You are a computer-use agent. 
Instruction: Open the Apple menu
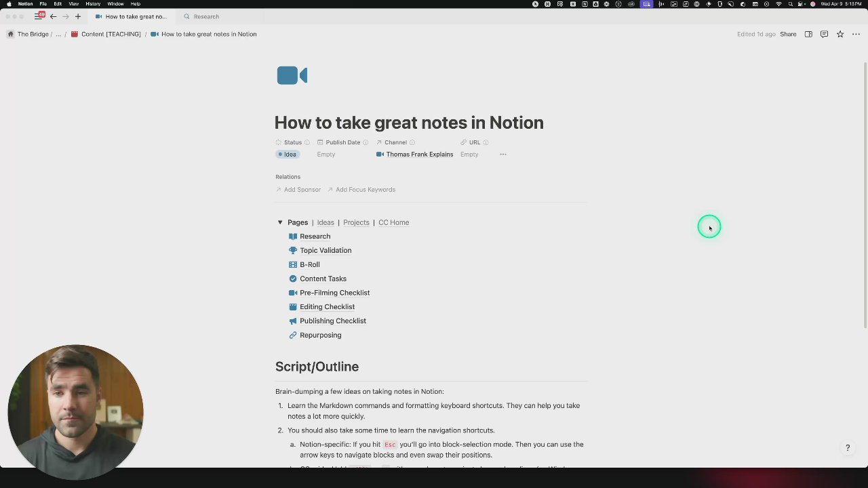(9, 4)
